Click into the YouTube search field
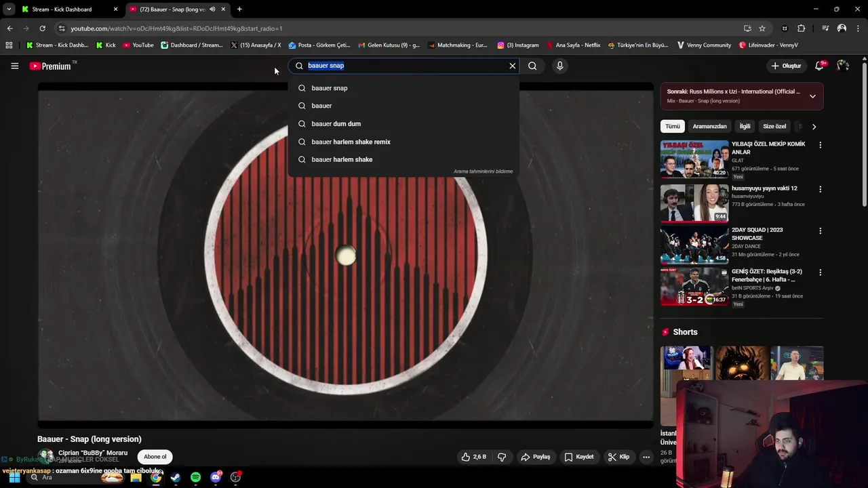Image resolution: width=868 pixels, height=488 pixels. [403, 66]
